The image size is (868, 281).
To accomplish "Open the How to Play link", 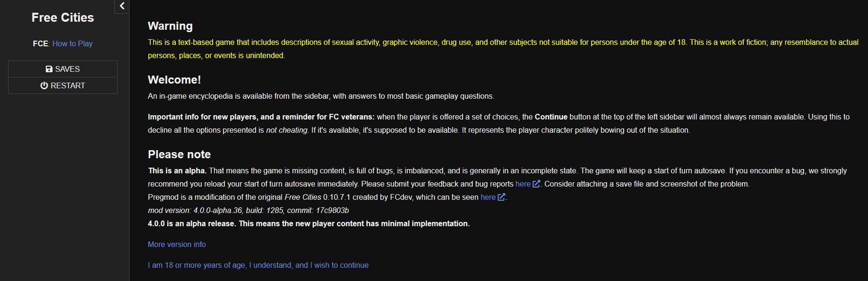I will pyautogui.click(x=72, y=43).
